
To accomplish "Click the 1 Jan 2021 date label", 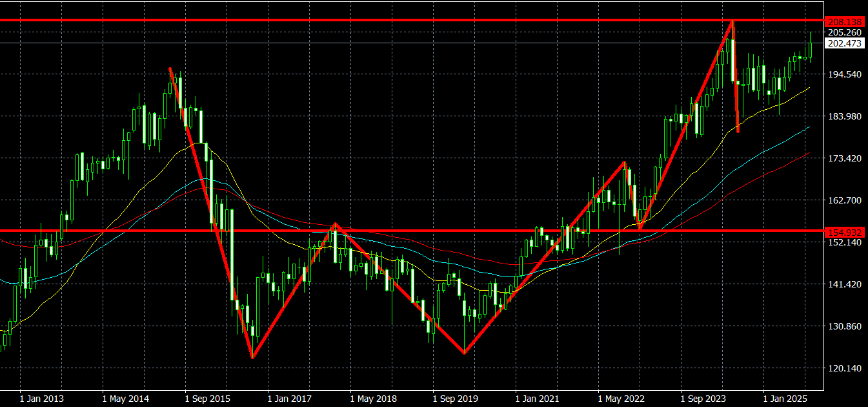I will point(538,399).
